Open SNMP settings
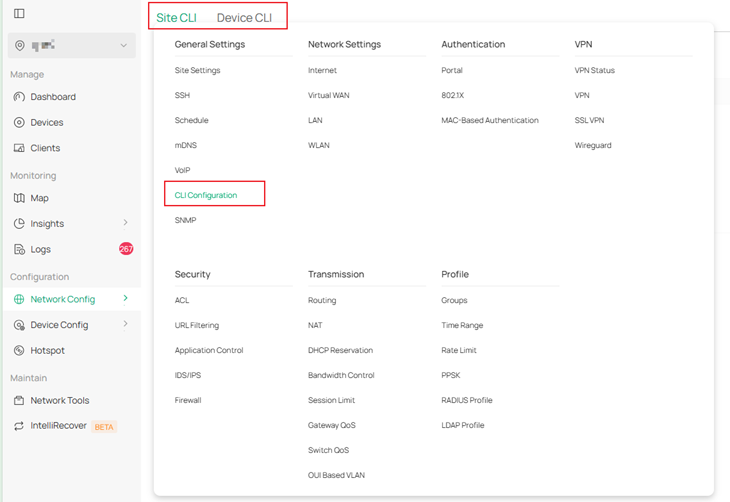Image resolution: width=730 pixels, height=502 pixels. [x=185, y=220]
